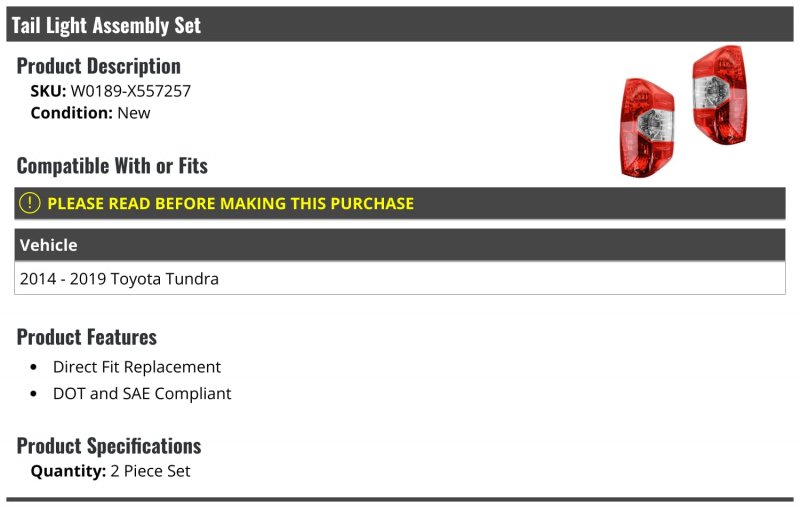Screen dimensions: 800x508
Task: Click the Condition New text
Action: (90, 113)
